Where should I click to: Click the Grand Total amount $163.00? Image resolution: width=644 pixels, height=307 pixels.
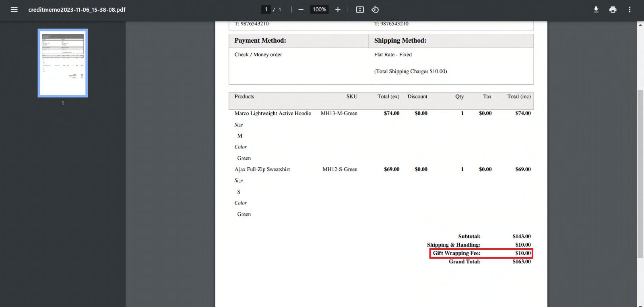point(521,262)
